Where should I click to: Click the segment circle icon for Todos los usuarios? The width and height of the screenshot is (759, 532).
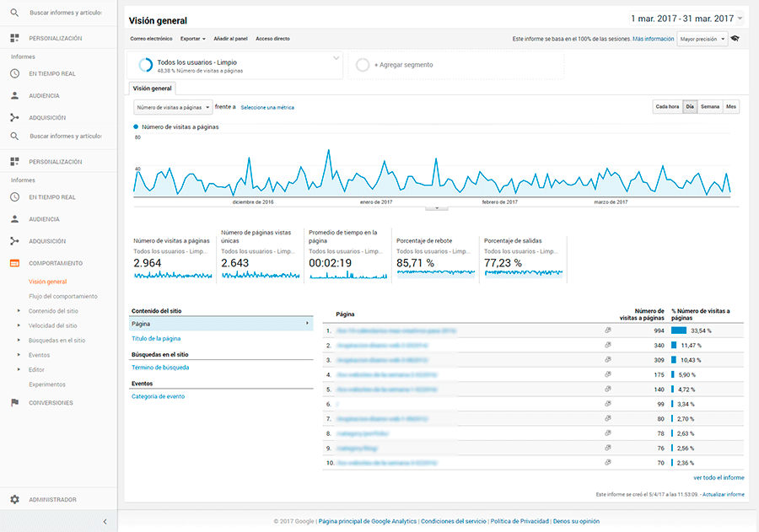click(145, 65)
